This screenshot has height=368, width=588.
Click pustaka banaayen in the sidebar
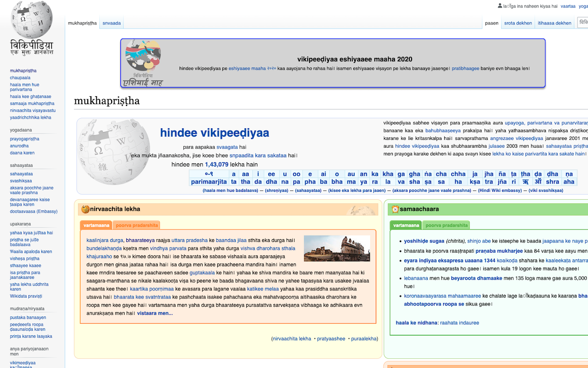(28, 317)
